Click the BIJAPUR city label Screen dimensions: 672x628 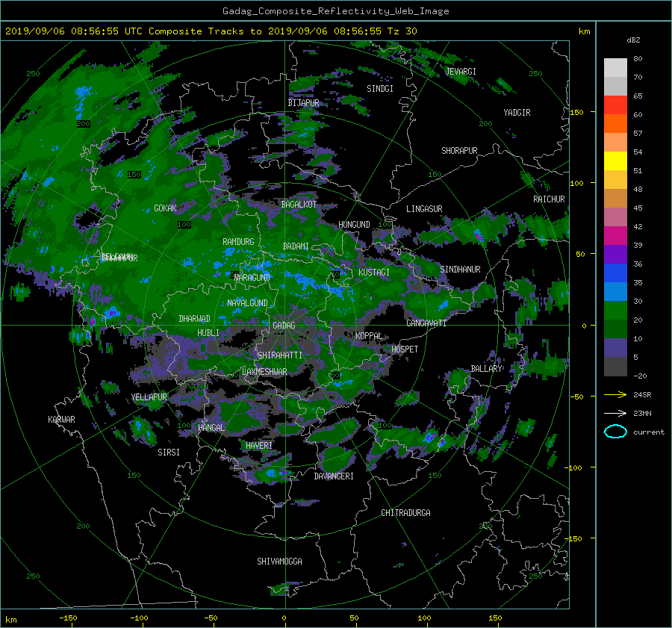point(303,103)
